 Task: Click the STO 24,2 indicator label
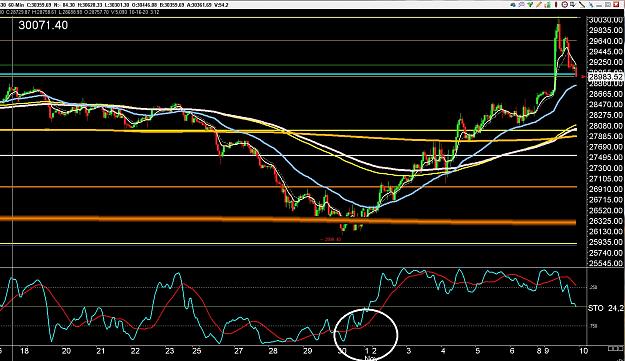click(605, 308)
